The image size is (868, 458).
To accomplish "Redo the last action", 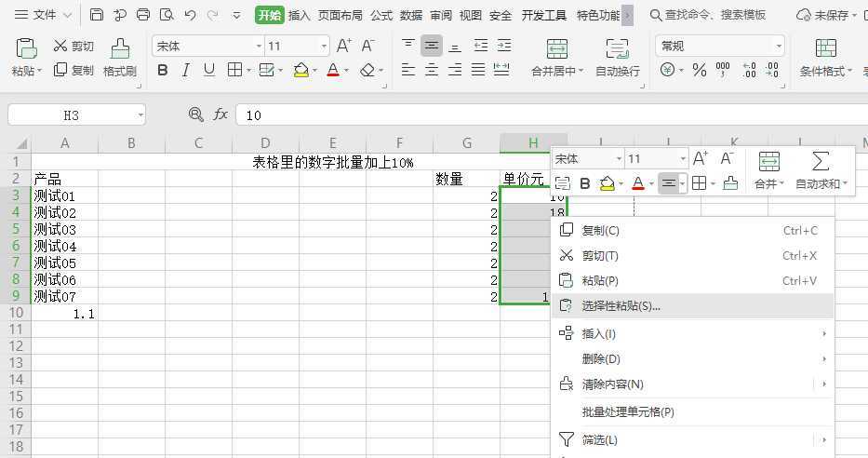I will (212, 15).
